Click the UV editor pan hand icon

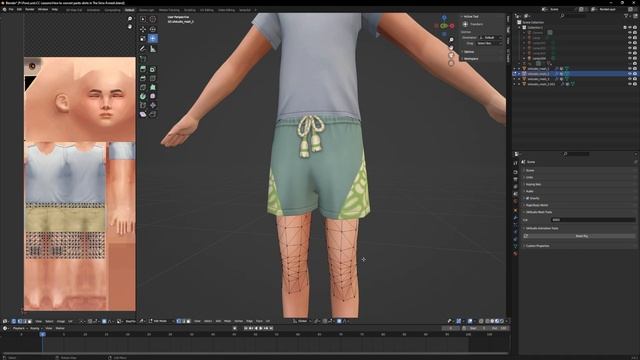130,27
